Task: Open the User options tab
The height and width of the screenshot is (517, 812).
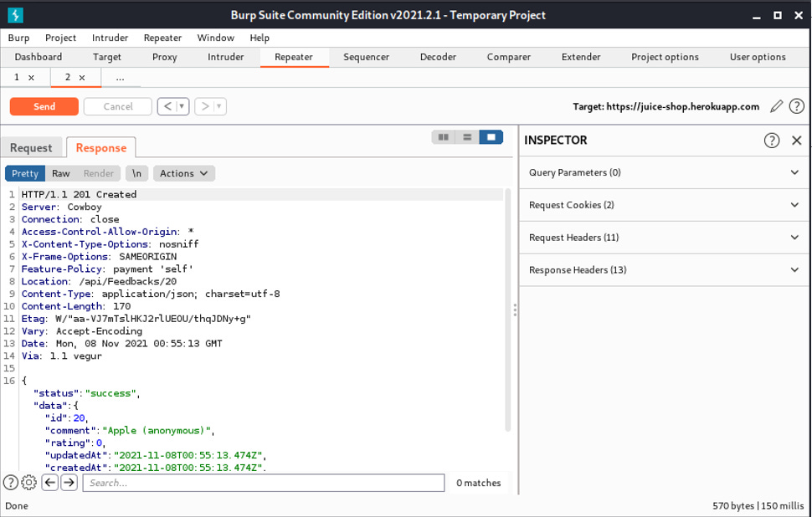Action: [x=758, y=57]
